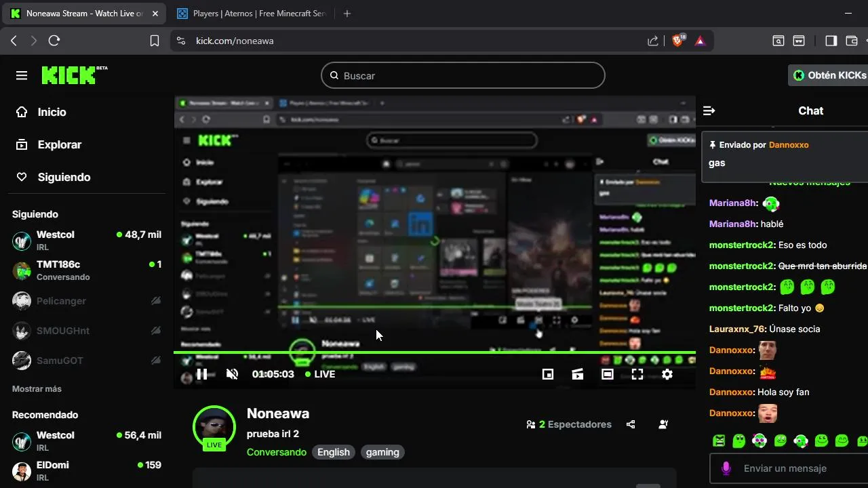Screen dimensions: 868x488
Task: Open SMOUGHnt offline channel
Action: click(x=87, y=330)
